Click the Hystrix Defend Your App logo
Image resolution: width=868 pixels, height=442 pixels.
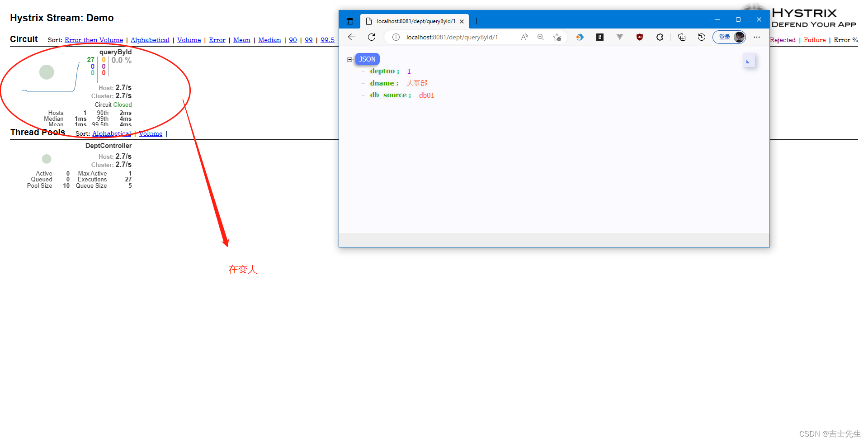click(814, 18)
